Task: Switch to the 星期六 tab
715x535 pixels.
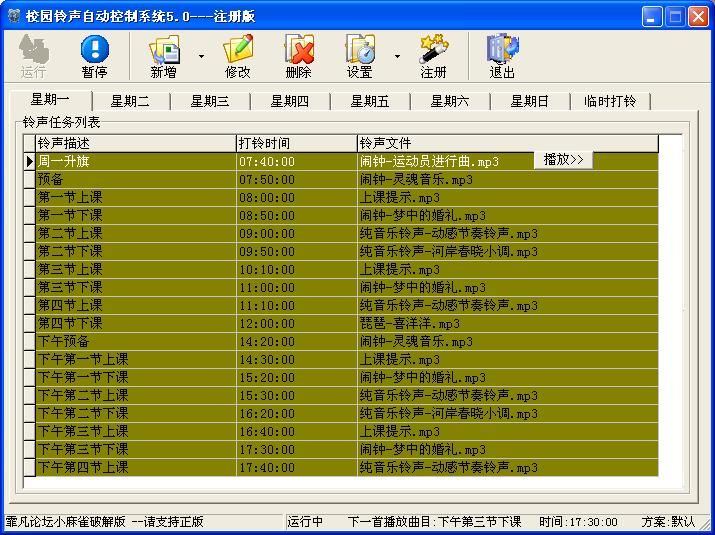Action: pyautogui.click(x=450, y=101)
